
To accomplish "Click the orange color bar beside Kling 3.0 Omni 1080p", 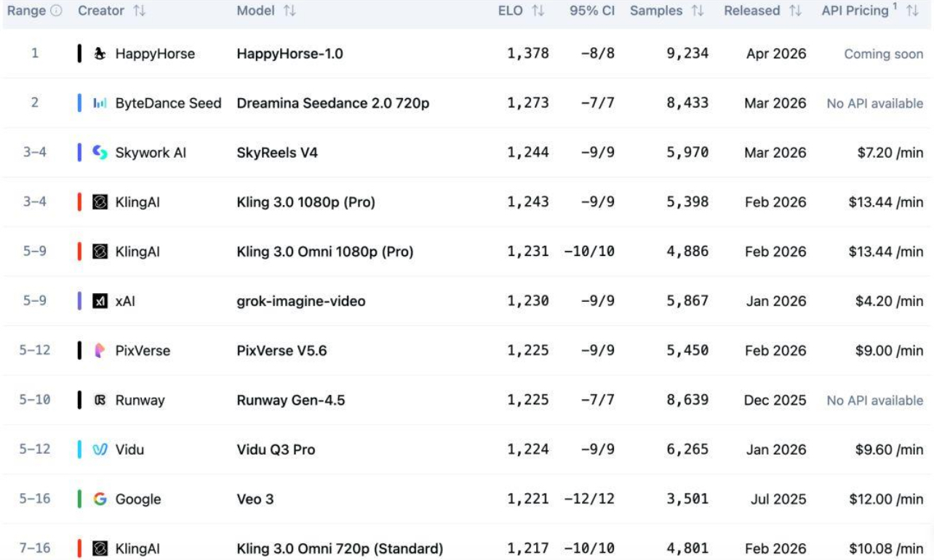I will [79, 252].
